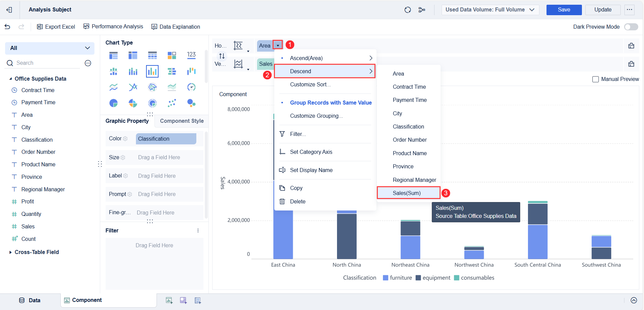The height and width of the screenshot is (310, 644).
Task: Open the data lineage icon in top bar
Action: (422, 10)
